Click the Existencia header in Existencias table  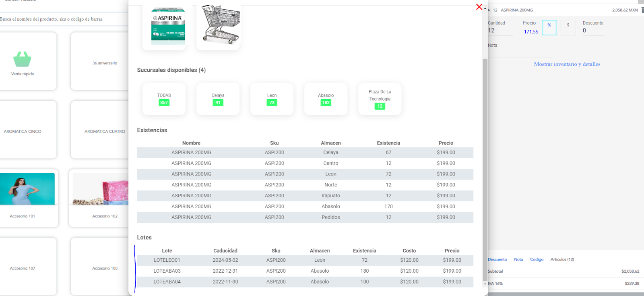coord(388,143)
